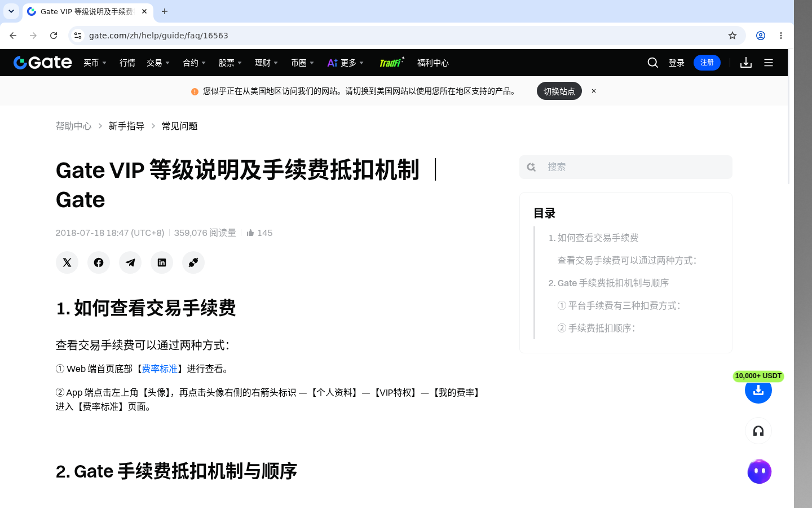Image resolution: width=812 pixels, height=508 pixels.
Task: Click the search icon in help search box
Action: pos(531,167)
